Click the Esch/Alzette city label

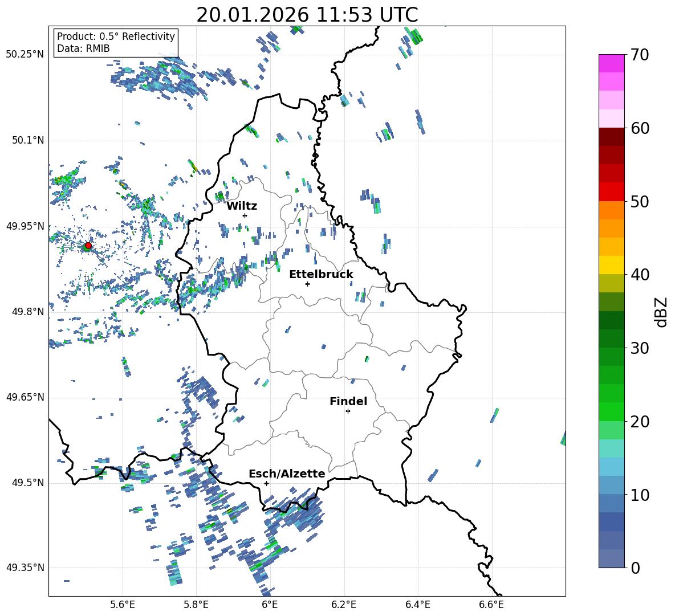(x=287, y=474)
